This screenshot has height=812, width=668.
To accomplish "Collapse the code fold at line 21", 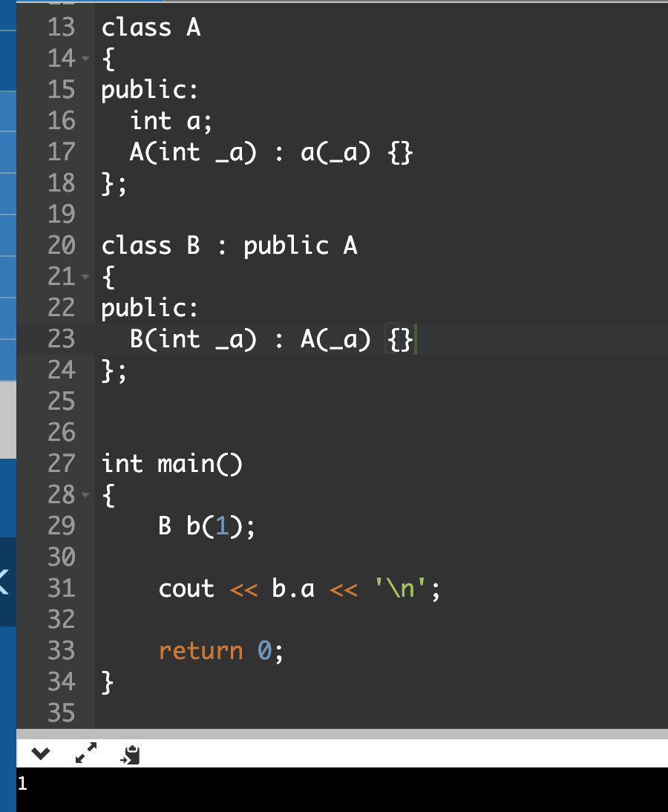I will coord(85,277).
